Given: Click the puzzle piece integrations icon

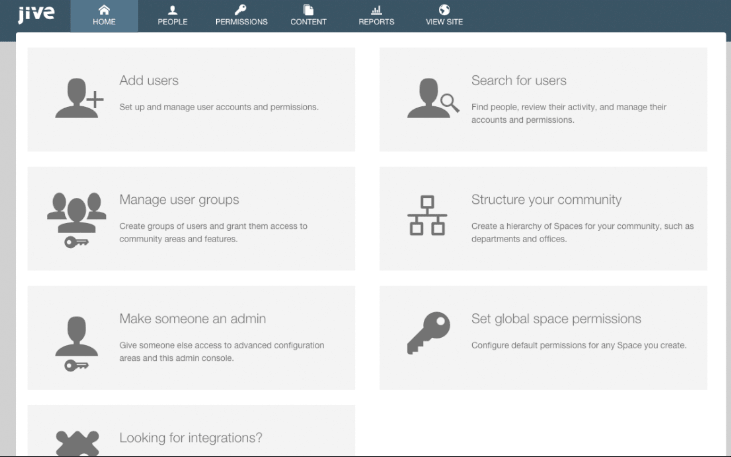Looking at the screenshot, I should 77,443.
